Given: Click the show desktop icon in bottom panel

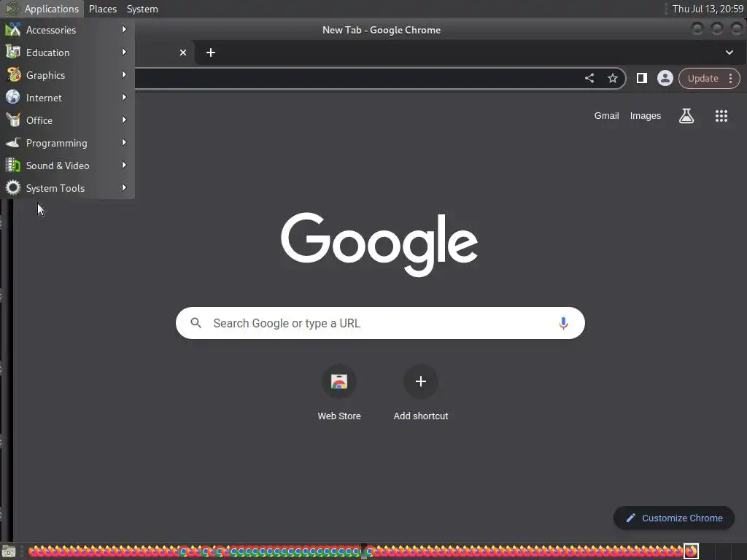Looking at the screenshot, I should point(9,552).
